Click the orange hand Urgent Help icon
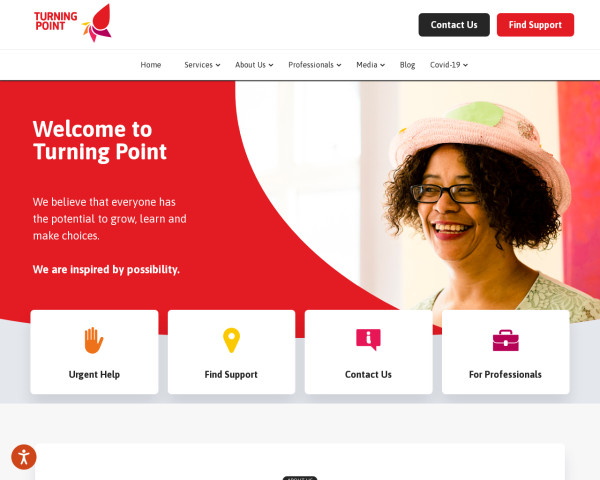 (x=94, y=340)
